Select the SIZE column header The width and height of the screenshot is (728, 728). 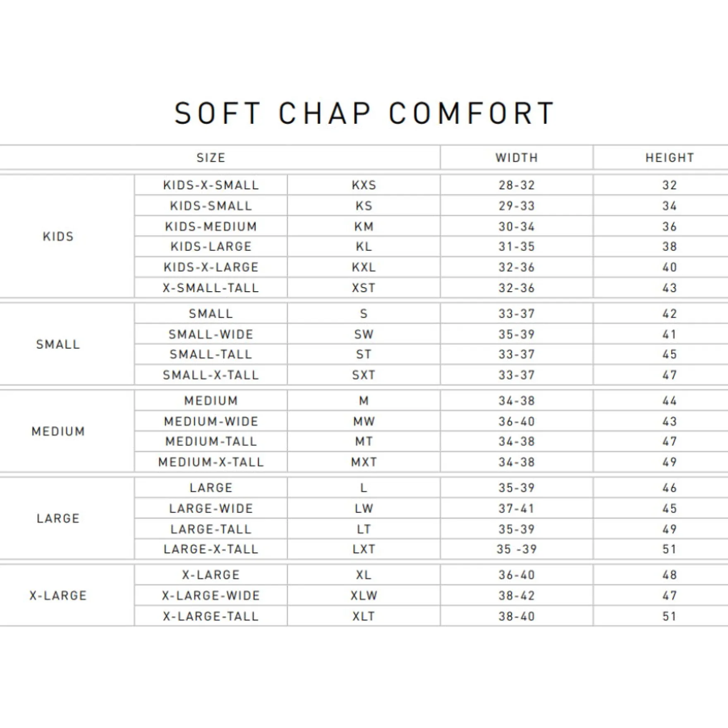(211, 158)
